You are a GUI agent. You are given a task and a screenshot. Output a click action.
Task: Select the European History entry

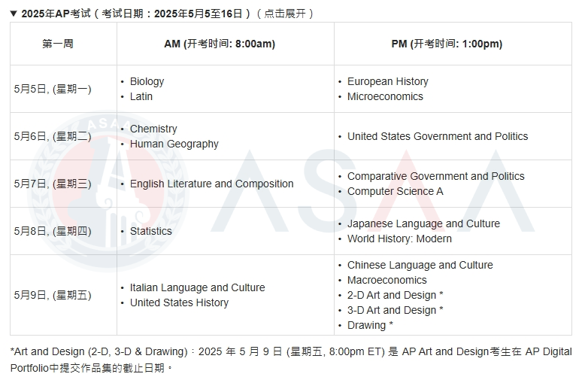(x=388, y=81)
